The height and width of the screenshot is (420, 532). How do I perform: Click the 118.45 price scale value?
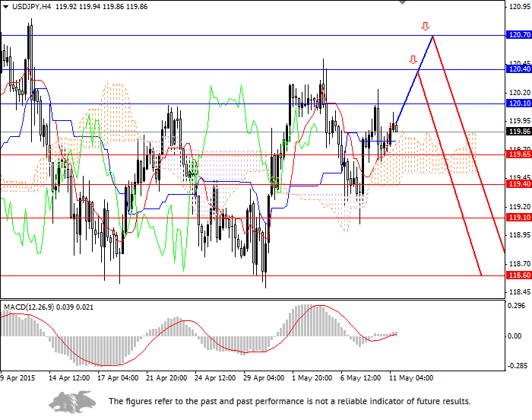(x=520, y=292)
